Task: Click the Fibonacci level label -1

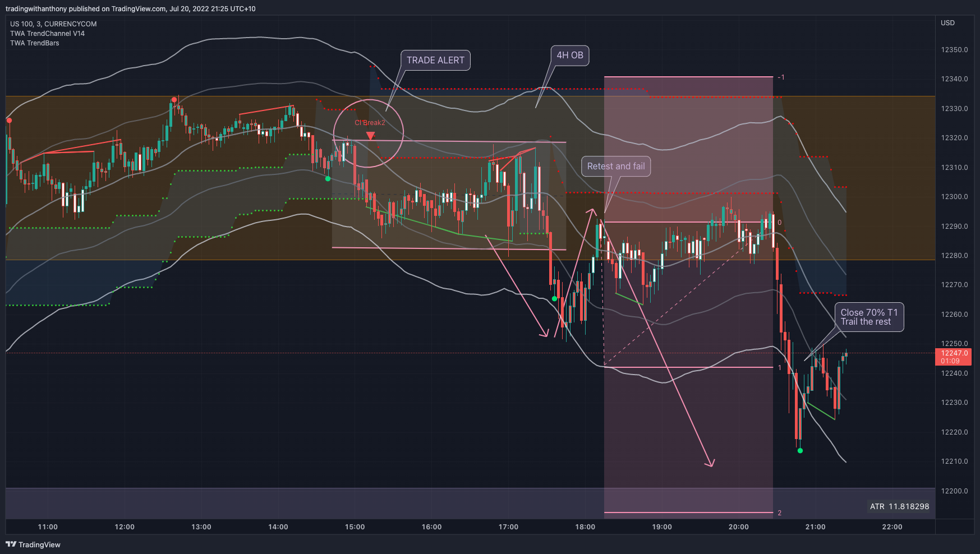Action: tap(781, 77)
